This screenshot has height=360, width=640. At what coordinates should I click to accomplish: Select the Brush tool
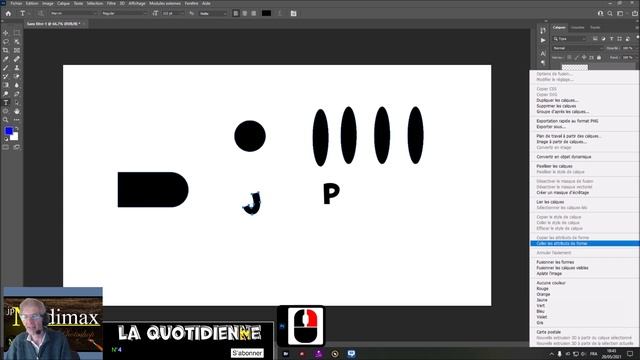pos(6,68)
